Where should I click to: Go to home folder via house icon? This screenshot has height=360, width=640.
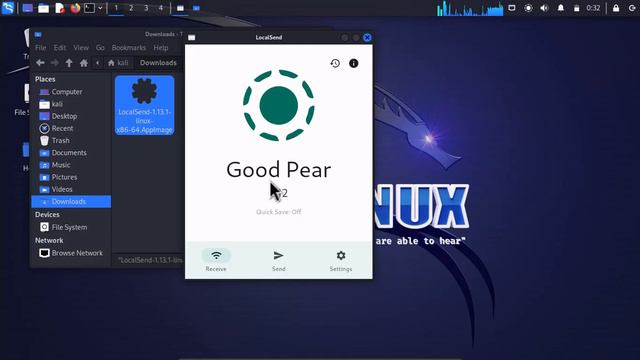coord(84,63)
